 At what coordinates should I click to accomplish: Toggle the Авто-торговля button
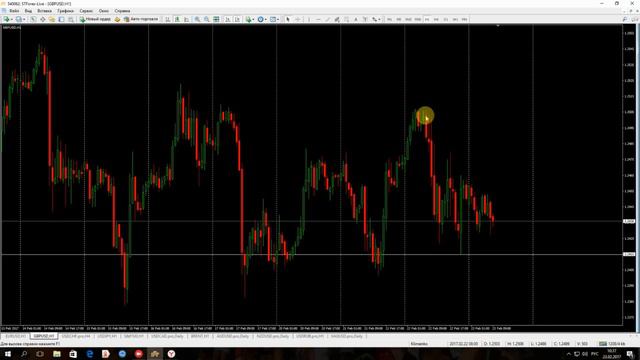click(141, 19)
